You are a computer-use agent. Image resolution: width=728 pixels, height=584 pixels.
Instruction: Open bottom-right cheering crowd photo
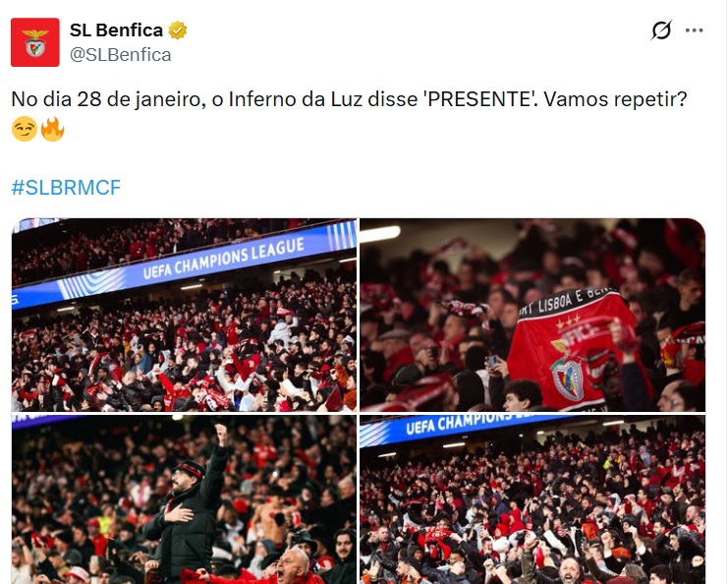click(x=532, y=499)
